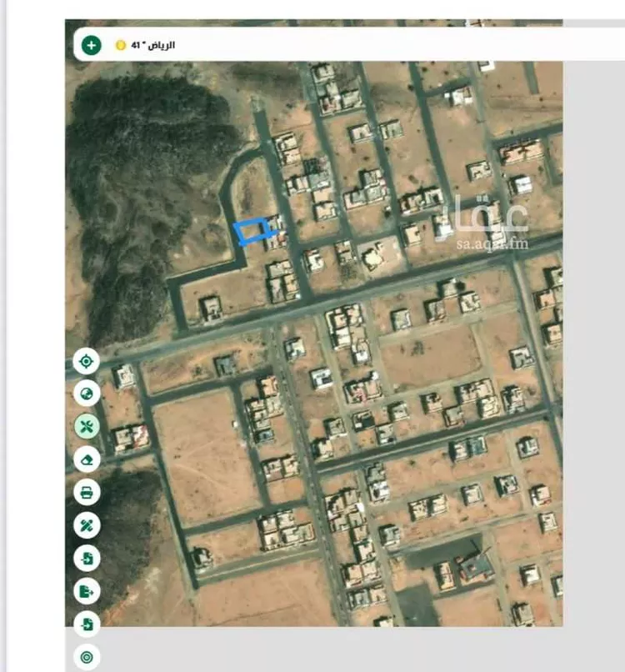Click the sa.aqar.fm watermark text

point(492,243)
